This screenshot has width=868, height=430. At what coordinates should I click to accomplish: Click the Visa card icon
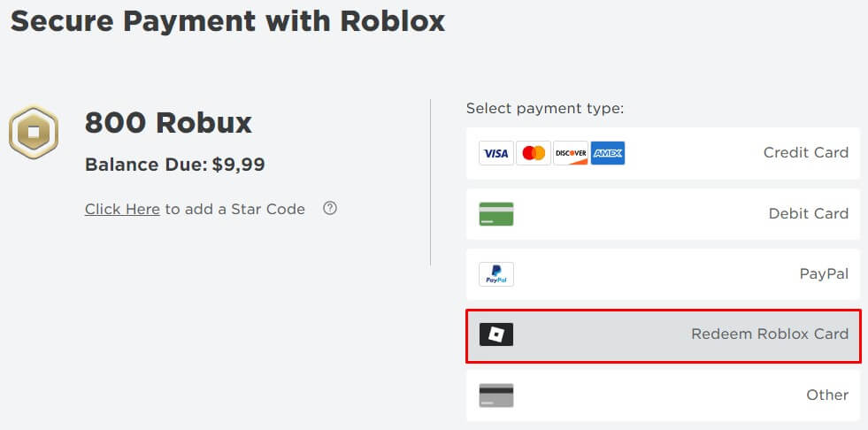496,153
